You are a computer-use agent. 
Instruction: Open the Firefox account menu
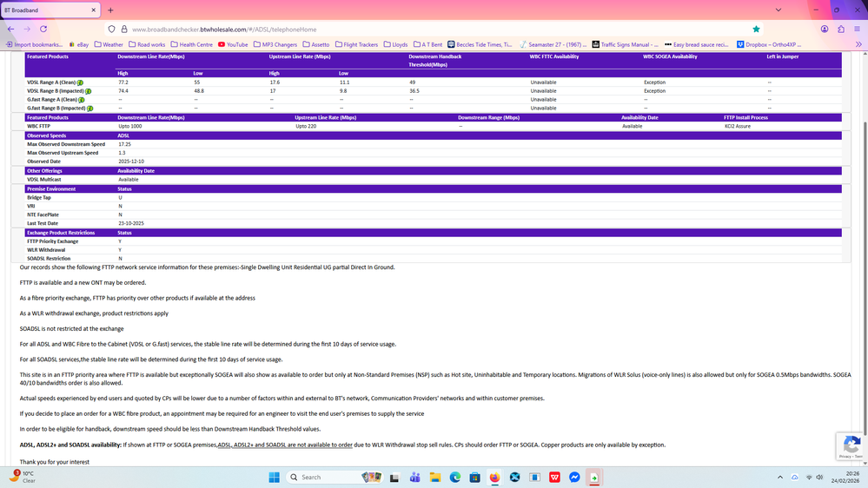tap(825, 30)
